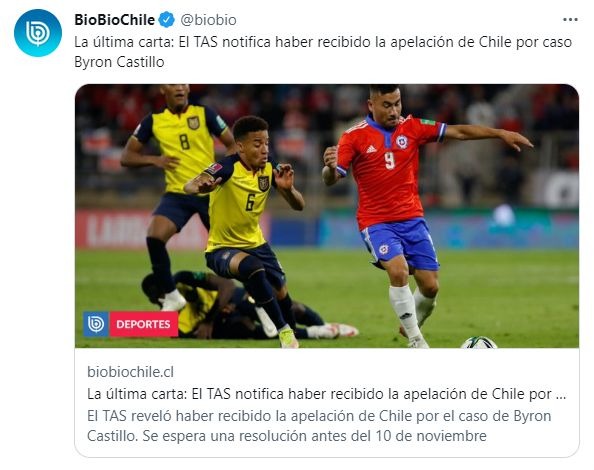
Task: Click the Ecuador crest on the number 6 jersey
Action: point(264,183)
